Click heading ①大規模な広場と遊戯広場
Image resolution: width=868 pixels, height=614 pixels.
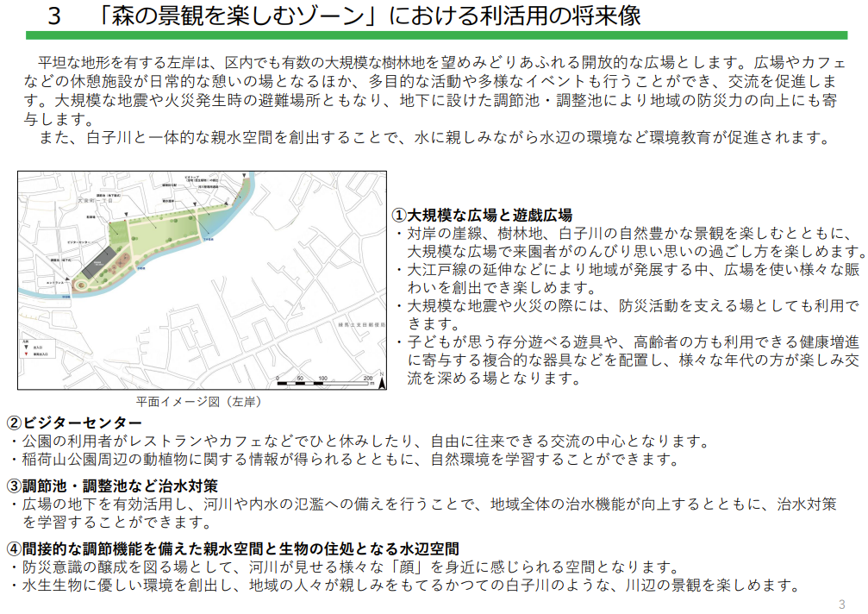(482, 216)
